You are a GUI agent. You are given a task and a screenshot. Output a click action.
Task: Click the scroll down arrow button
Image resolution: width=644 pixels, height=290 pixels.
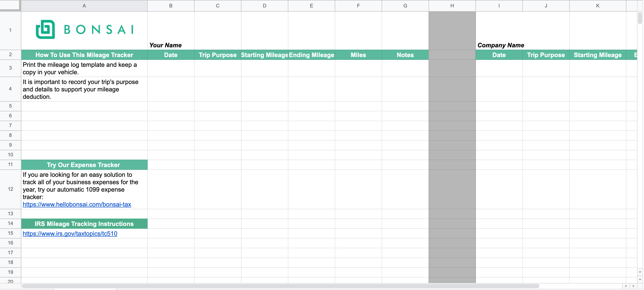(x=640, y=280)
